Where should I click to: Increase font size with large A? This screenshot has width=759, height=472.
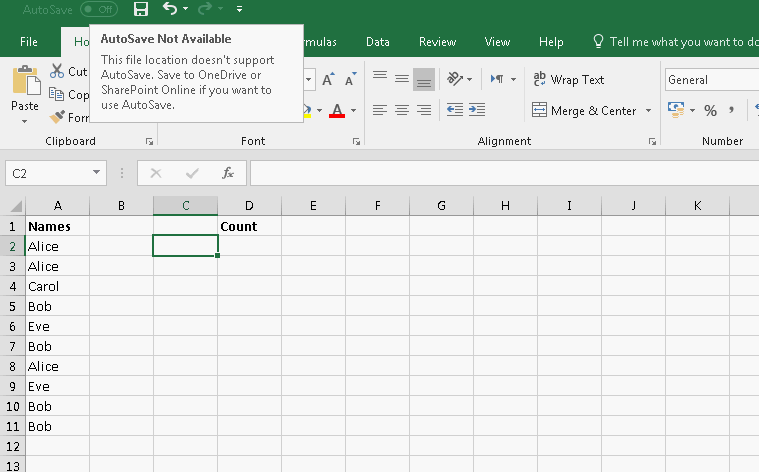[x=328, y=79]
